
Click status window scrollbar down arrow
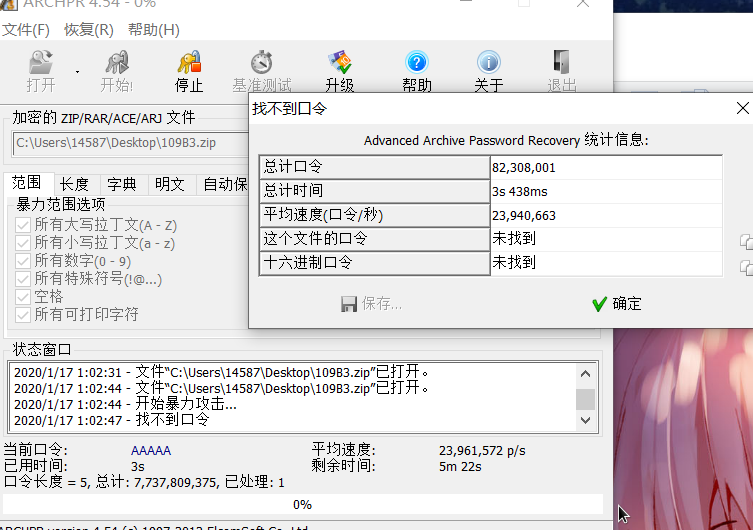(x=585, y=420)
